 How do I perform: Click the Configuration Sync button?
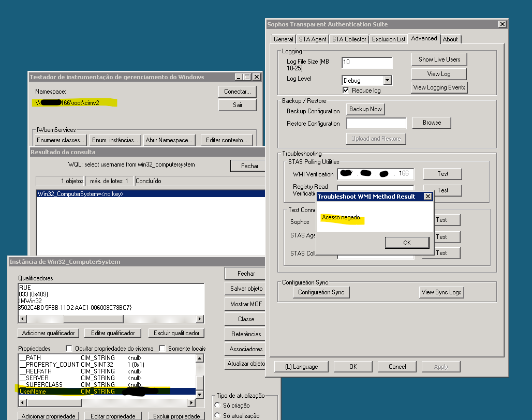tap(321, 292)
